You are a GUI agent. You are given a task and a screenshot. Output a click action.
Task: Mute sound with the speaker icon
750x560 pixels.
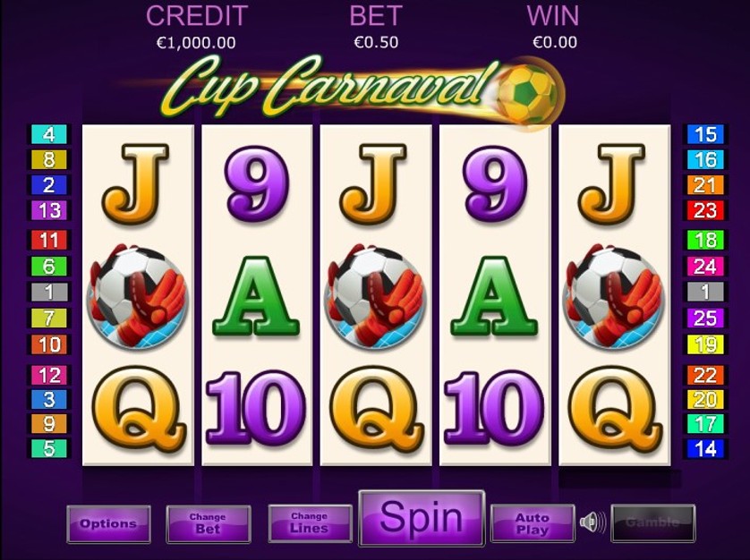coord(592,522)
